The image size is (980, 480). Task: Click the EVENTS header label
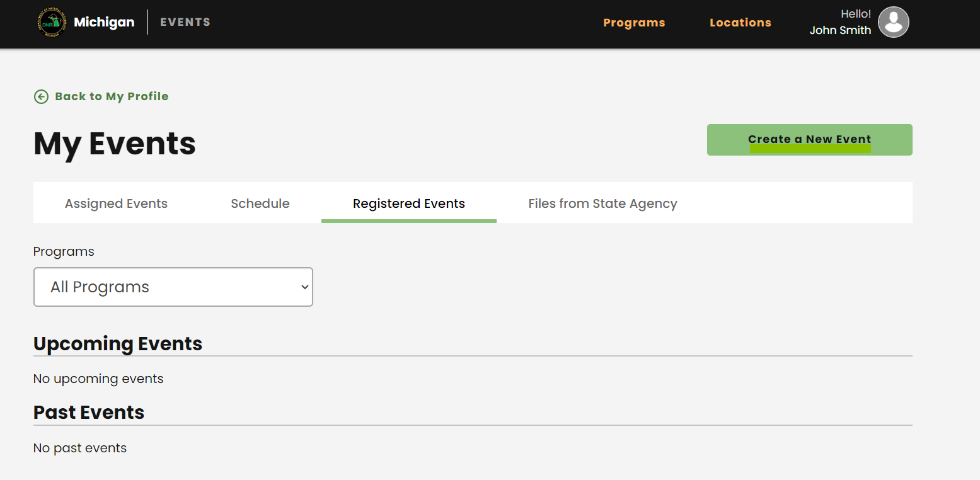185,22
